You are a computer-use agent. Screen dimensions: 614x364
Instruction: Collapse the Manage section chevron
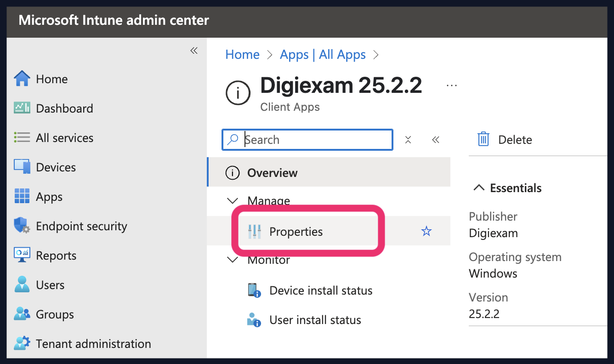(x=233, y=201)
